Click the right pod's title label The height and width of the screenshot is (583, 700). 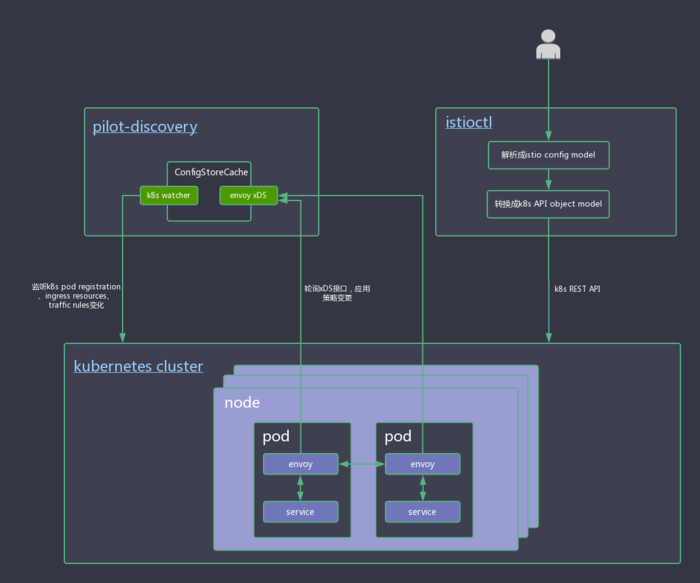coord(398,437)
